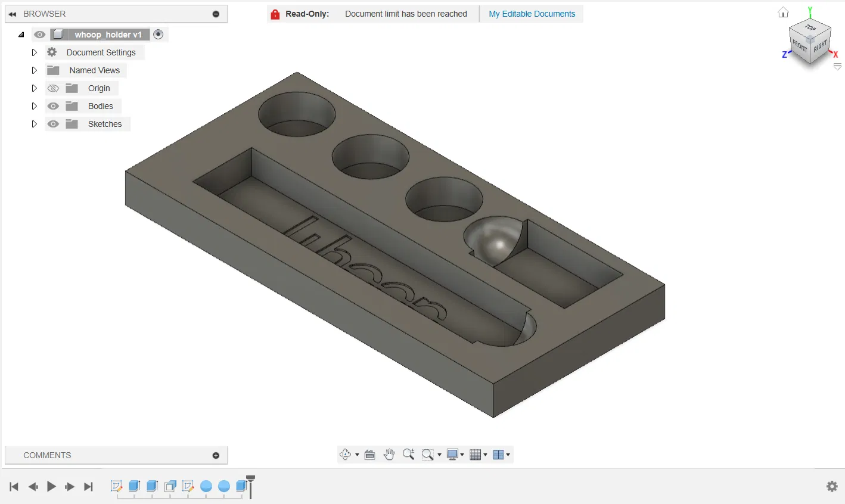Viewport: 845px width, 504px height.
Task: Expand the Origin folder
Action: click(35, 88)
